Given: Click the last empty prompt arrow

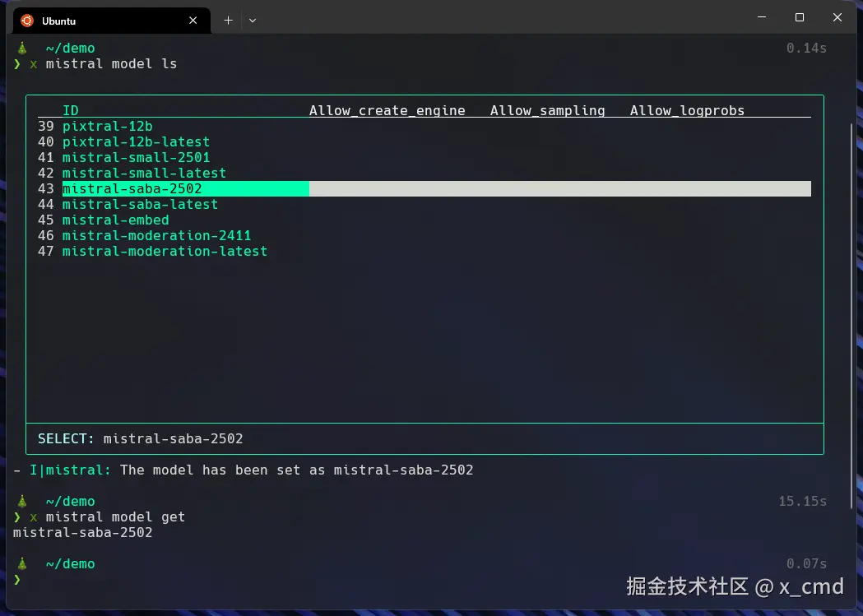Looking at the screenshot, I should point(17,580).
